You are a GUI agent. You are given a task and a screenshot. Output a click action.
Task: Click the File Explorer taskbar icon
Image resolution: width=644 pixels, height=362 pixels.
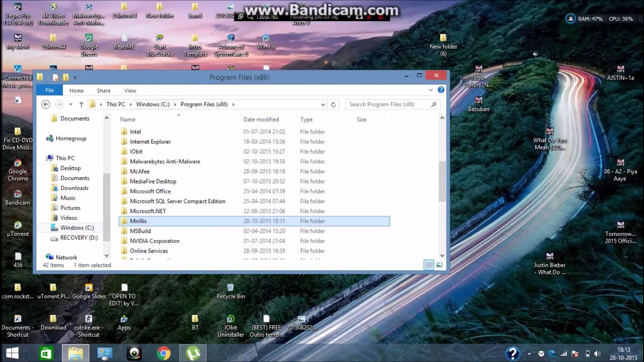(75, 353)
